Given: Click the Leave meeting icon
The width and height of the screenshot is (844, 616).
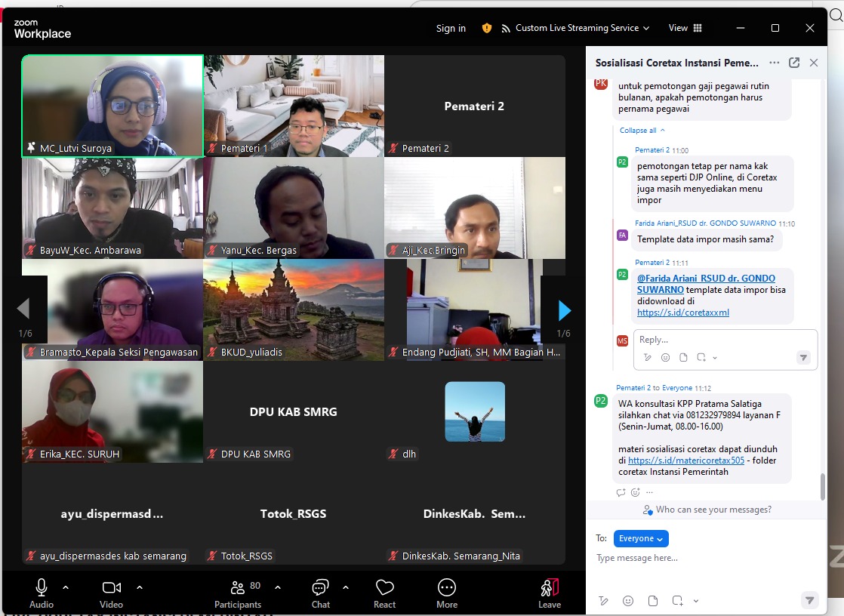Looking at the screenshot, I should pyautogui.click(x=549, y=588).
